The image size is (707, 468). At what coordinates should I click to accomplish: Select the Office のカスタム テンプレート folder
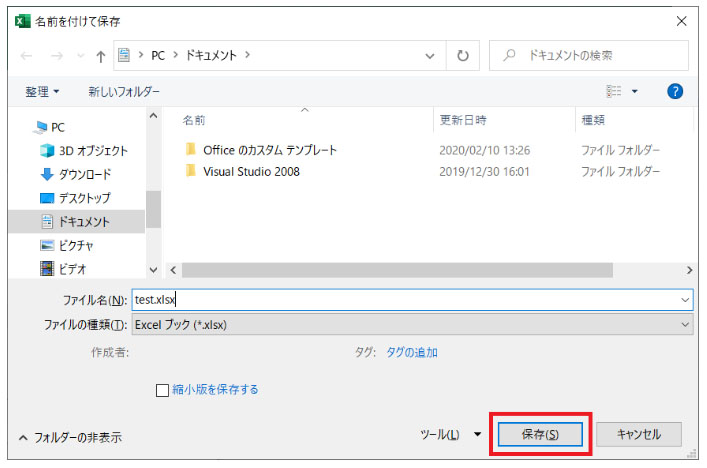click(261, 150)
